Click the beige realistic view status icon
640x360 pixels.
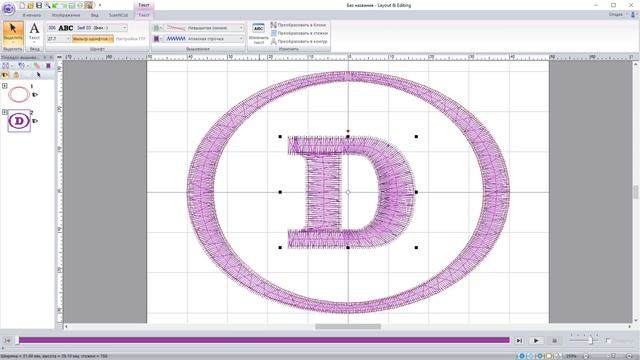pyautogui.click(x=549, y=356)
